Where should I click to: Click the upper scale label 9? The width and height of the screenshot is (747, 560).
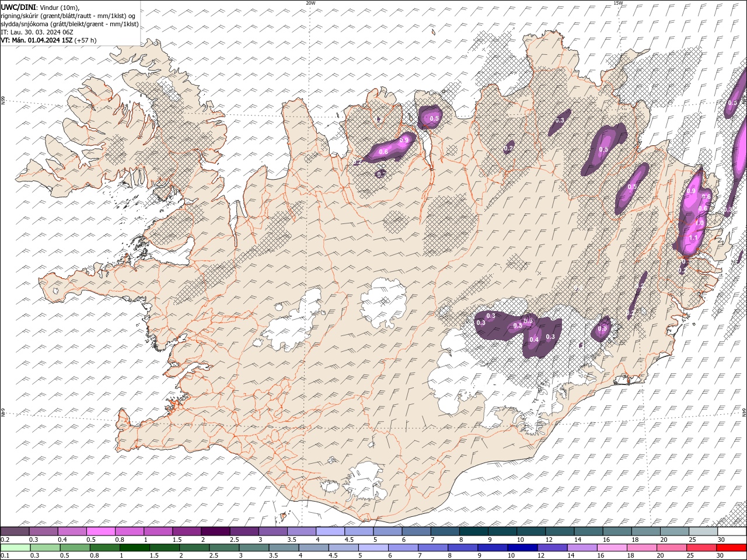click(x=489, y=540)
